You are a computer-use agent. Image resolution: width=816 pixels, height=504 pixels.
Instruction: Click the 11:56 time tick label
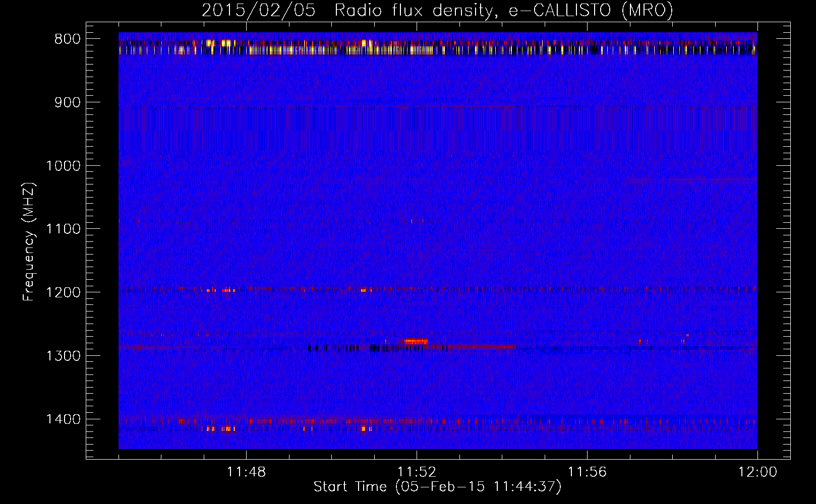[x=587, y=472]
